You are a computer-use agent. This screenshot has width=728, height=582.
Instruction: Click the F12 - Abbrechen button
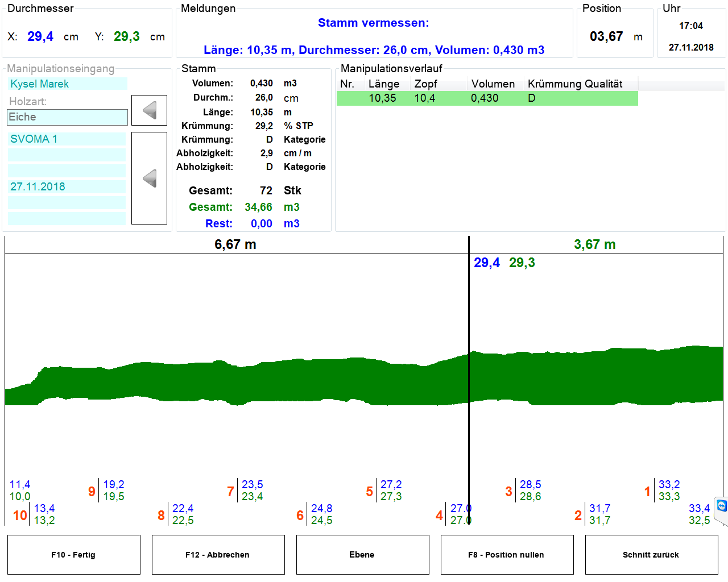[218, 555]
